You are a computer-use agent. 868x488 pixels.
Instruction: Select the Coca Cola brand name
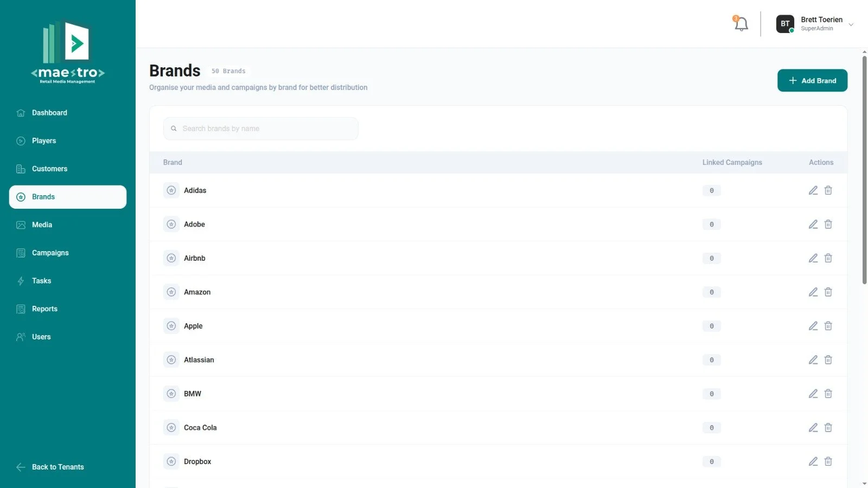point(200,428)
